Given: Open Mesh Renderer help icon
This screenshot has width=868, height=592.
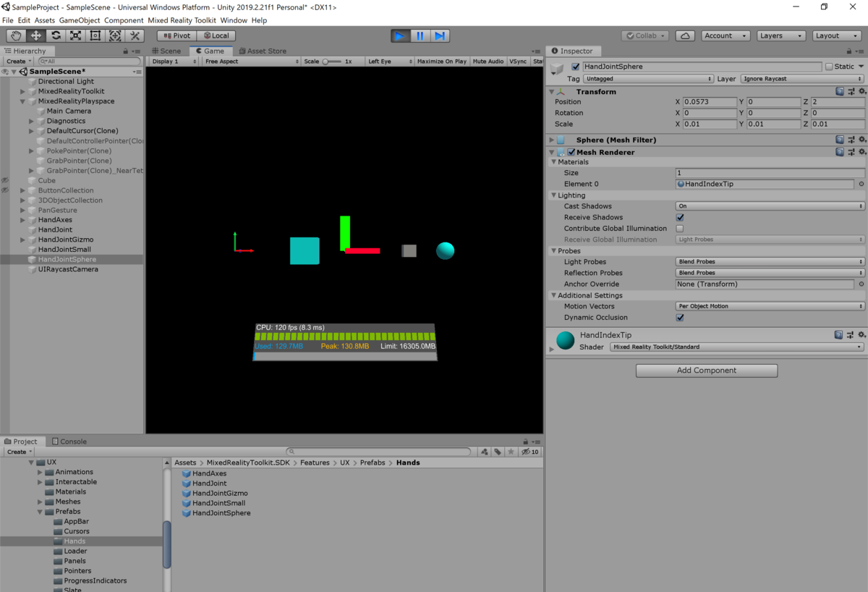Looking at the screenshot, I should (x=840, y=152).
